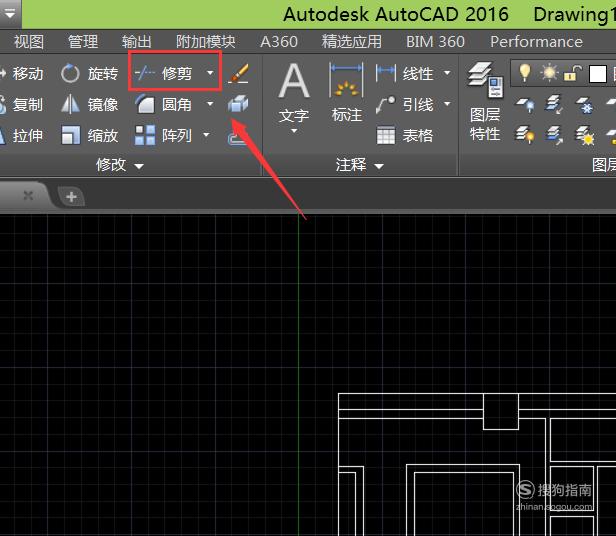The width and height of the screenshot is (616, 536).
Task: Click the 标注 (Dimension) tool
Action: tap(346, 92)
